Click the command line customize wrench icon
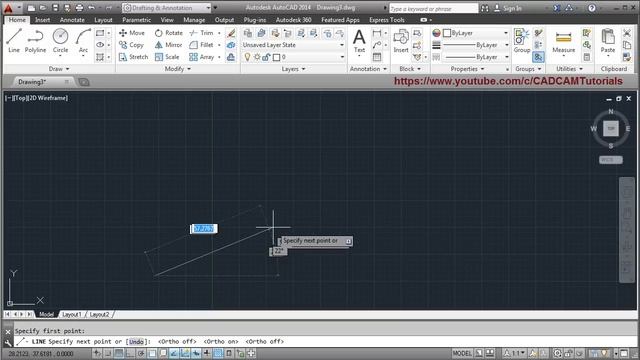This screenshot has height=360, width=640. pyautogui.click(x=8, y=342)
